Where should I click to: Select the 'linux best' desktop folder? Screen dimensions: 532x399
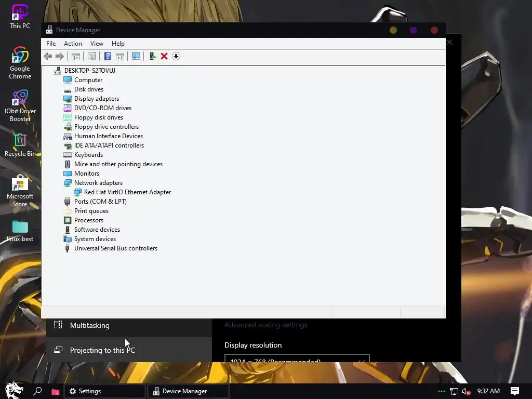click(x=20, y=231)
